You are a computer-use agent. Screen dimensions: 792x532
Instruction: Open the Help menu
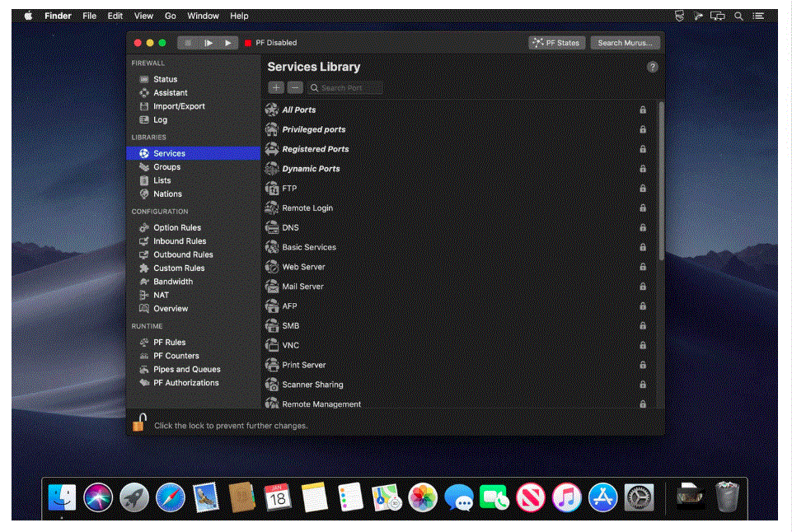(239, 16)
